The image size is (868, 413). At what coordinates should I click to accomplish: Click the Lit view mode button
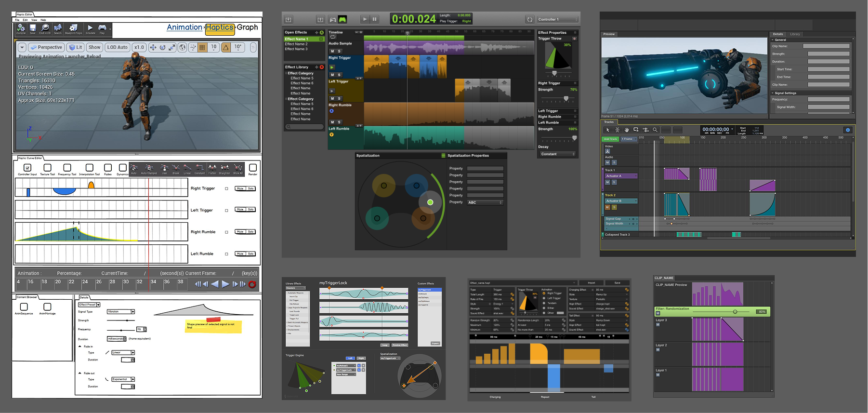pos(75,47)
